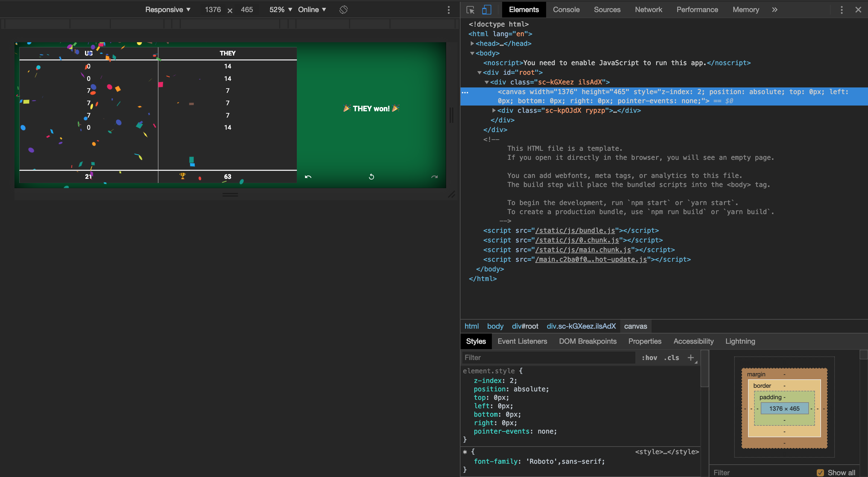Viewport: 868px width, 477px height.
Task: Switch to the Console tab
Action: point(566,10)
